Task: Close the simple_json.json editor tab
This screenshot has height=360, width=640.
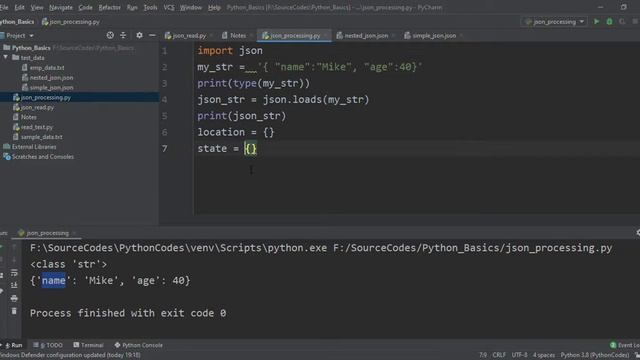Action: (461, 36)
